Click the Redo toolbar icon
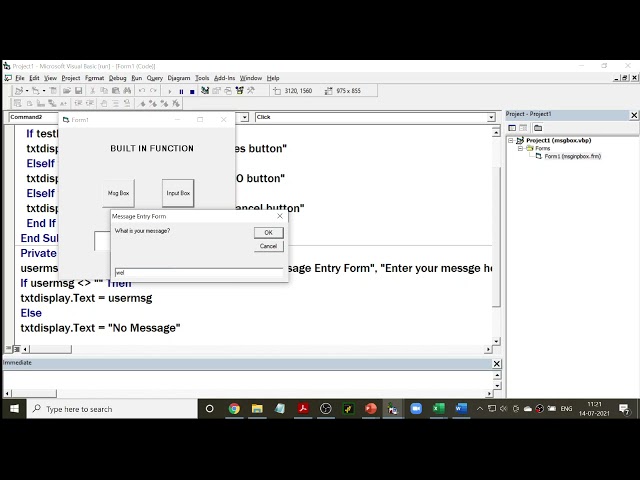This screenshot has height=480, width=640. coord(153,91)
